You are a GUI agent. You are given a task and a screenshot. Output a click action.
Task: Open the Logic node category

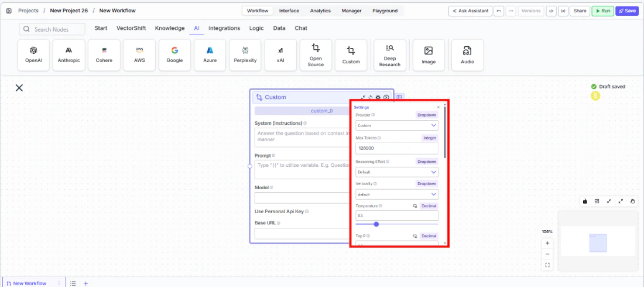[256, 28]
